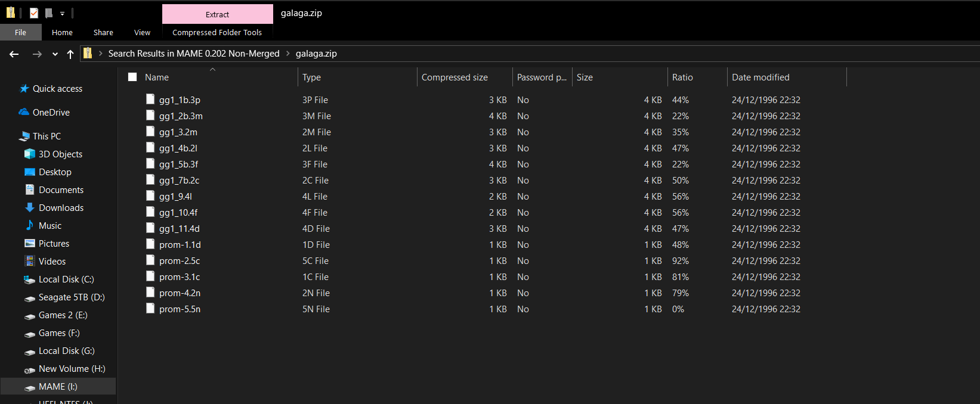
Task: Select the file named gg1_11.4d
Action: point(180,229)
